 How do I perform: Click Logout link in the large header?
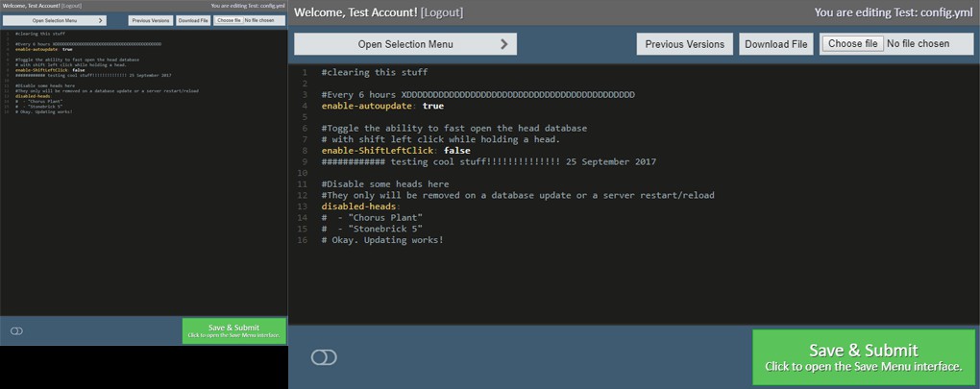442,12
